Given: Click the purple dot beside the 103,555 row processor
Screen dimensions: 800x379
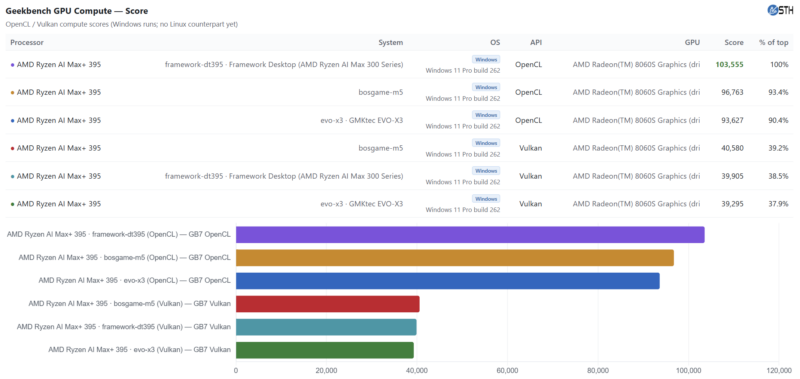Looking at the screenshot, I should 12,65.
